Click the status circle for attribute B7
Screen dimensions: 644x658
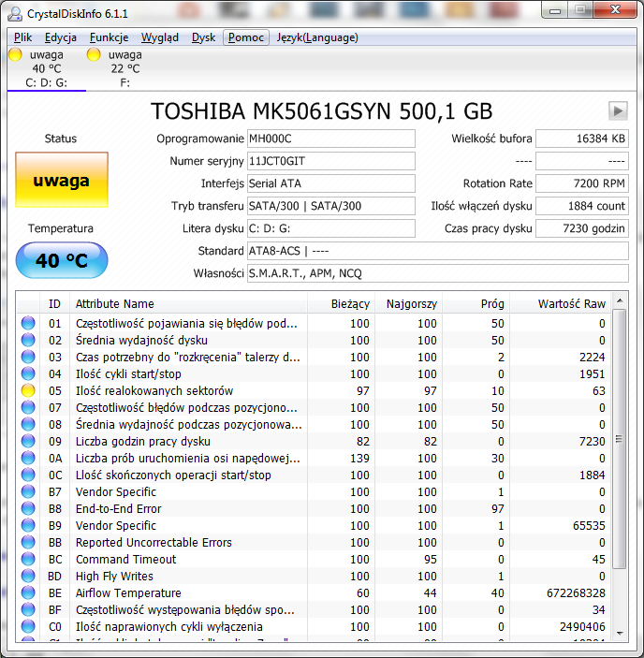point(28,491)
